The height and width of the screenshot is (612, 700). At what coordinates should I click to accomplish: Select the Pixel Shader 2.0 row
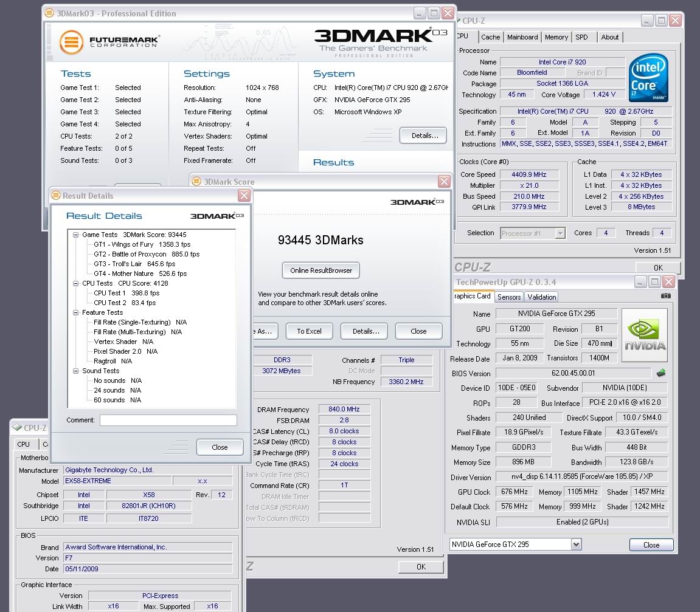pos(125,351)
